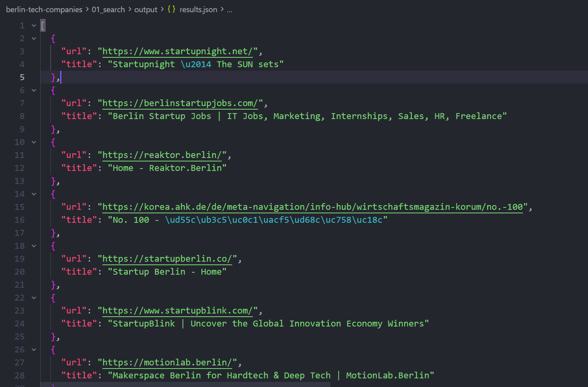Collapse the object fold arrow on line 2
The height and width of the screenshot is (387, 588).
pos(34,39)
